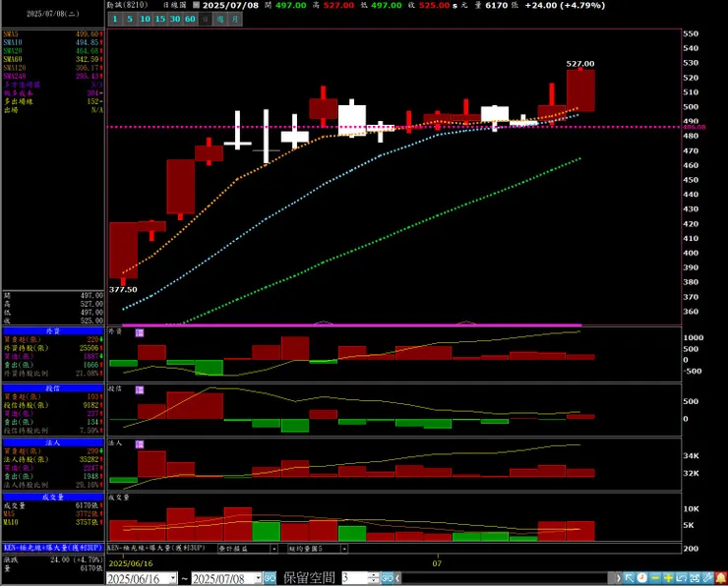Click the 07 month axis marker
Screen dimensions: 728x586
point(437,563)
